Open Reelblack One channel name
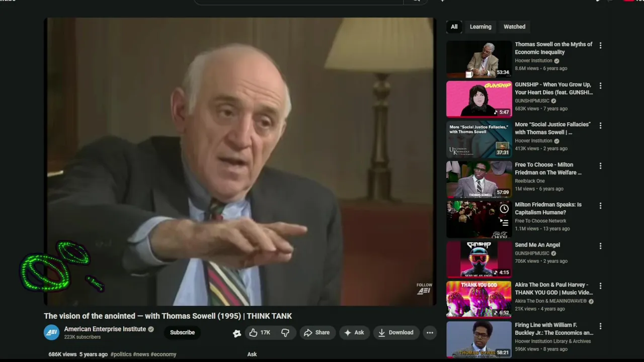The image size is (644, 362). coord(530,181)
